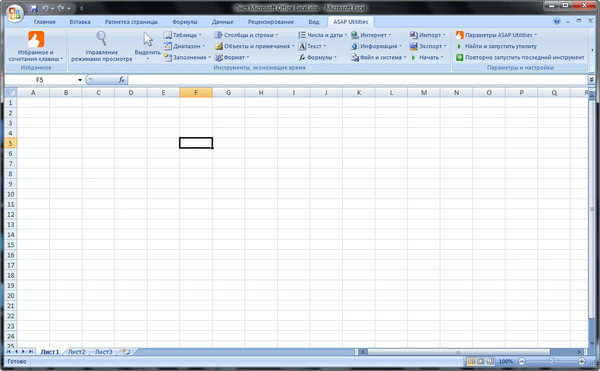Open the Числа и даты menu
600x371 pixels.
click(322, 35)
